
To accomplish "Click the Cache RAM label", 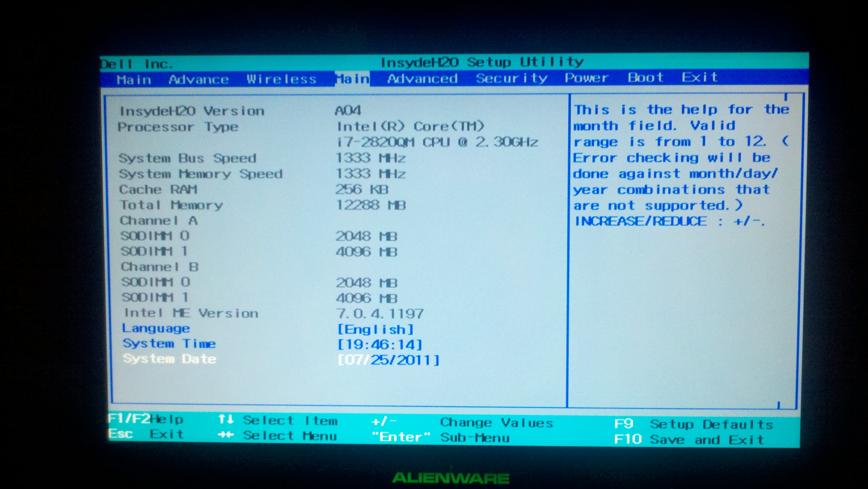I will click(158, 189).
